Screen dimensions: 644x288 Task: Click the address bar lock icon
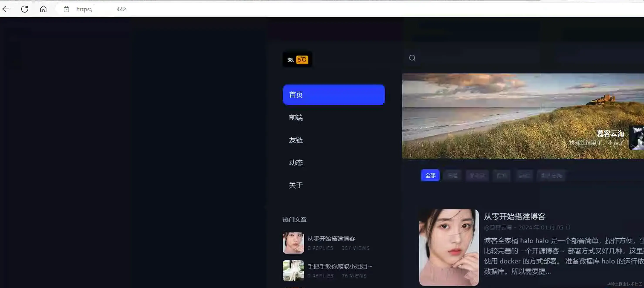coord(66,9)
